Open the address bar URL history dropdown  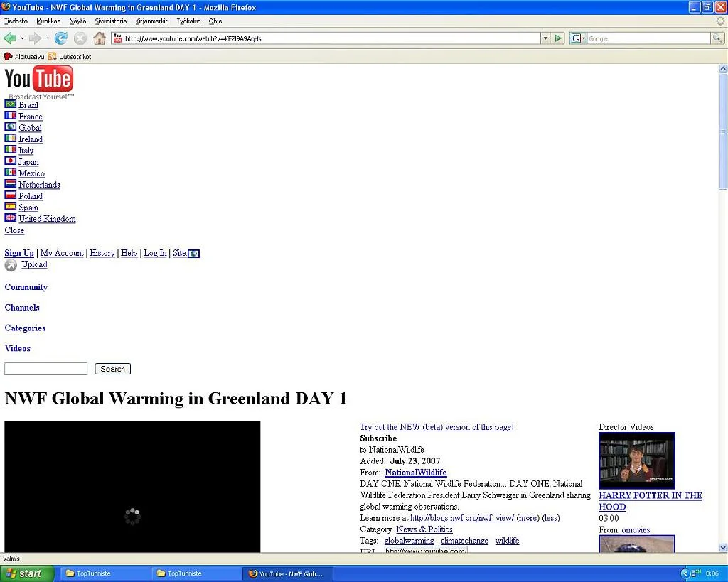(545, 38)
